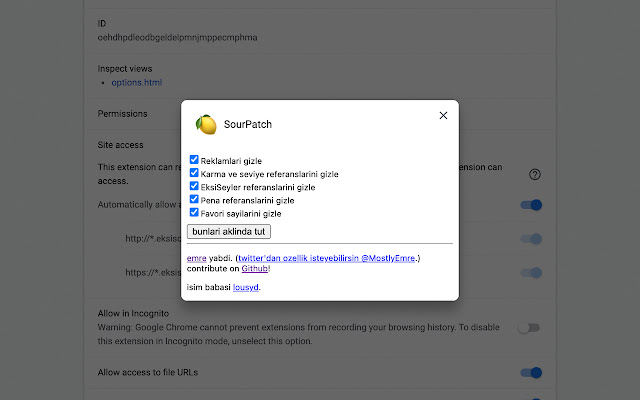
Task: Click the Inspect views label
Action: pyautogui.click(x=125, y=69)
